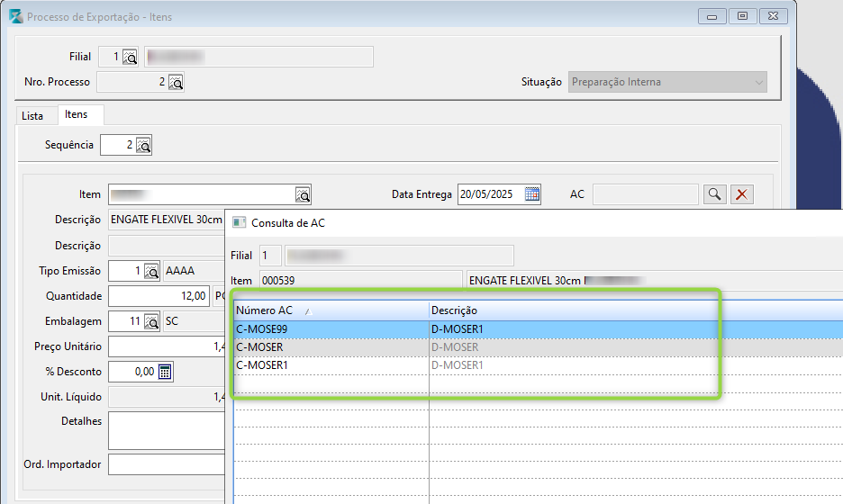
Task: Click the Item 000539 field in Consulta de AC
Action: point(361,281)
